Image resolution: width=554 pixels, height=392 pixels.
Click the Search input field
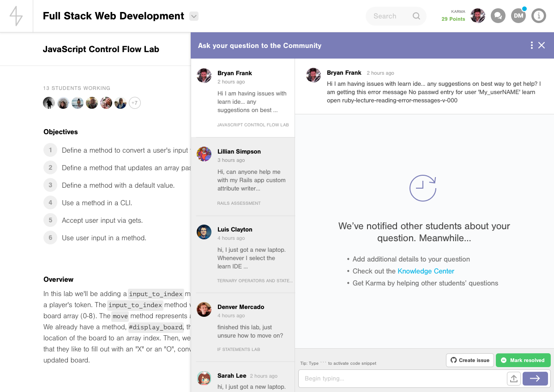click(390, 16)
